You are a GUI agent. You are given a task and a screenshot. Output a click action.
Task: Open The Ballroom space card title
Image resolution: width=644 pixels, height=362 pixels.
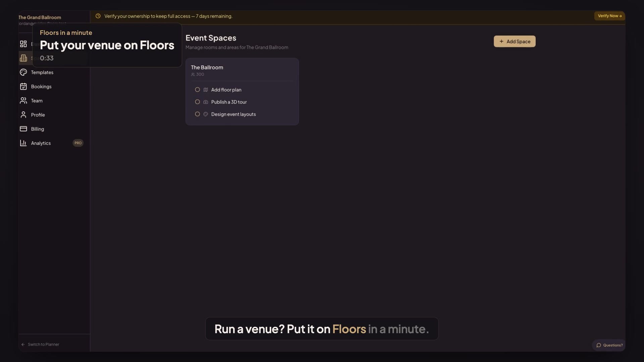pos(207,67)
